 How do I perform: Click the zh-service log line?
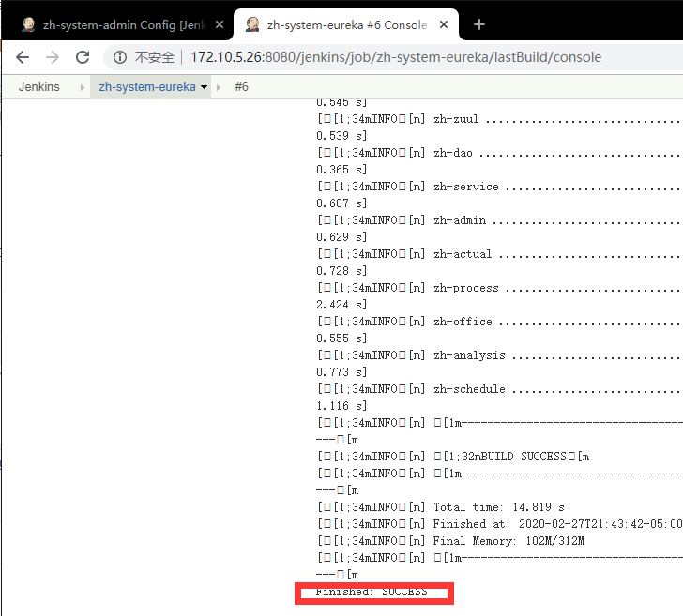coord(500,187)
